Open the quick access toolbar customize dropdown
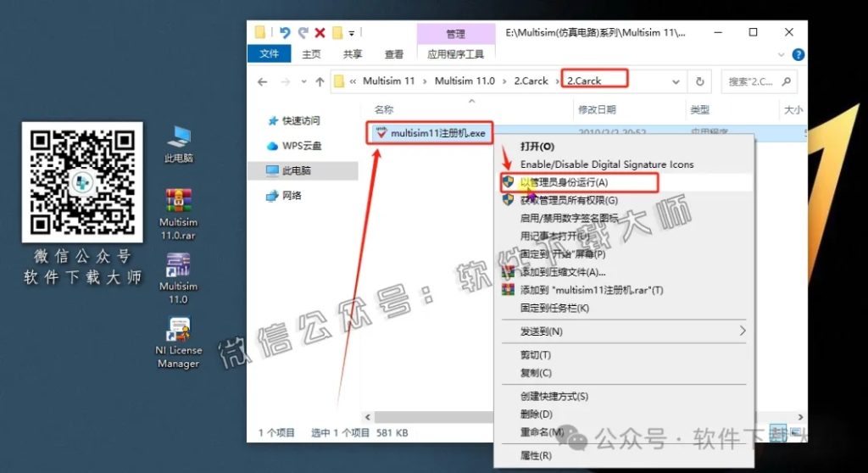The width and height of the screenshot is (868, 473). click(352, 33)
